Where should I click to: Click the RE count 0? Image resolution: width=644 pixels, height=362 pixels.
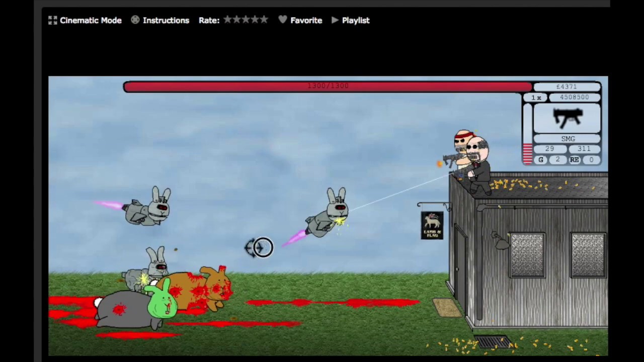[x=591, y=160]
